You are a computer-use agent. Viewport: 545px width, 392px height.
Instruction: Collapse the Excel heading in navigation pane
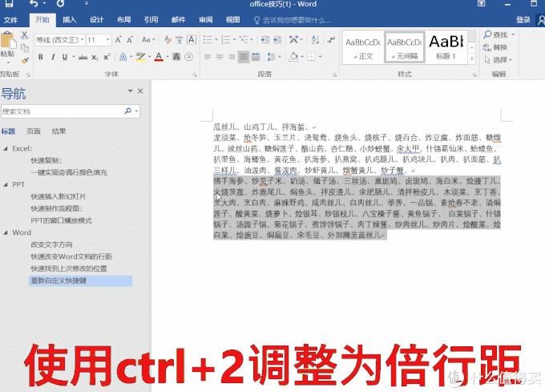tap(6, 149)
